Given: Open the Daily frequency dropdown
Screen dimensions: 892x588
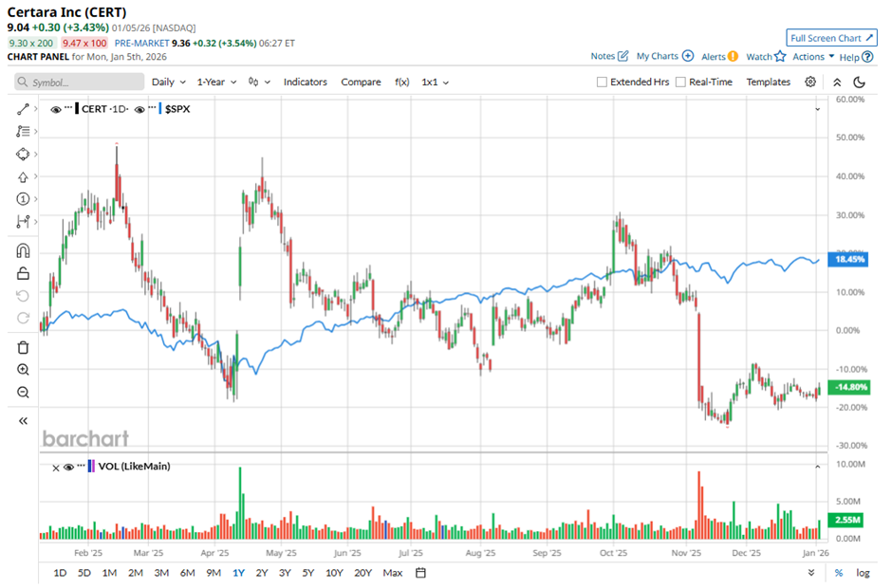Looking at the screenshot, I should pyautogui.click(x=168, y=82).
